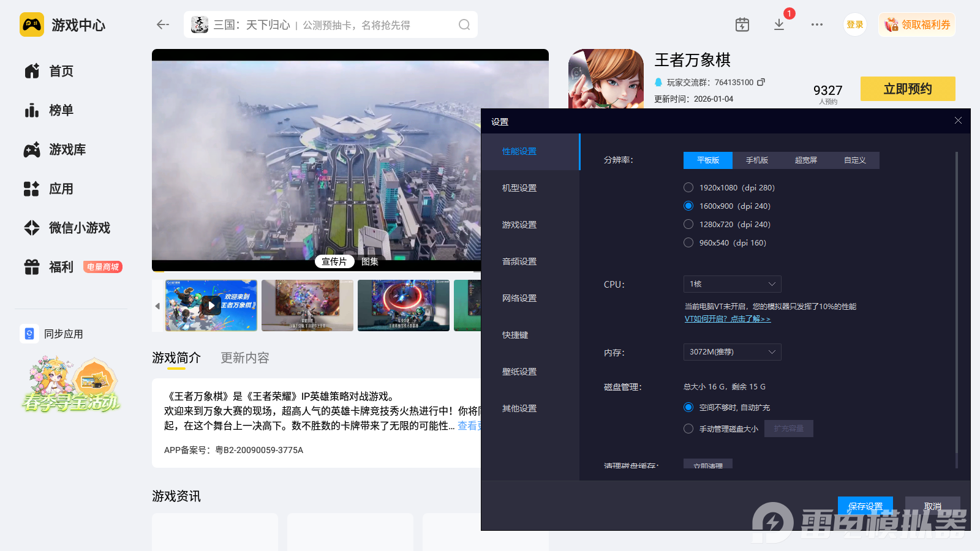The height and width of the screenshot is (551, 980).
Task: Click the 9327 人预约 count
Action: (x=828, y=94)
